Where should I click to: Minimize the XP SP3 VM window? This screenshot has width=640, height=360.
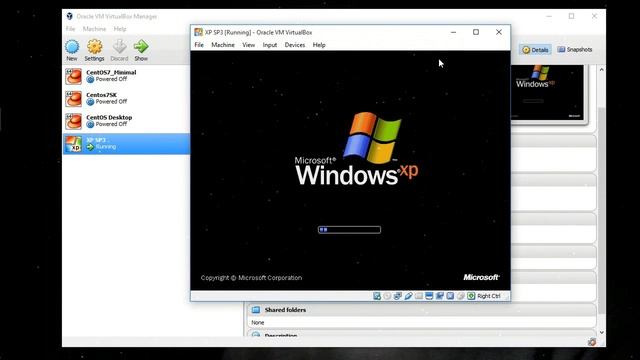tap(453, 32)
